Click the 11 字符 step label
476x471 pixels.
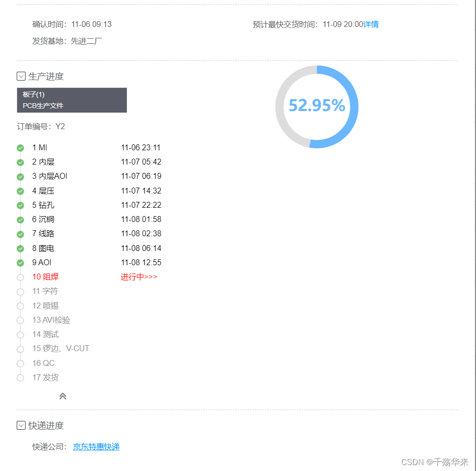pyautogui.click(x=45, y=291)
